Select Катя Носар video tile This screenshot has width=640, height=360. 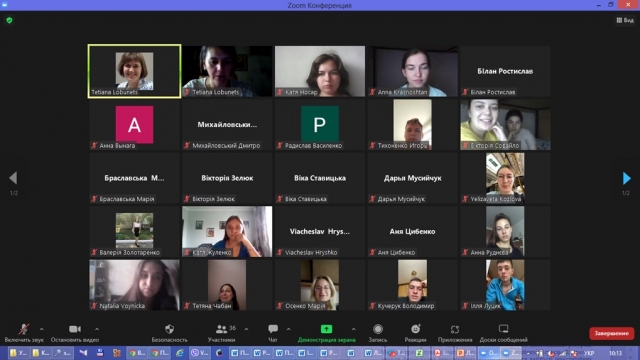(320, 71)
